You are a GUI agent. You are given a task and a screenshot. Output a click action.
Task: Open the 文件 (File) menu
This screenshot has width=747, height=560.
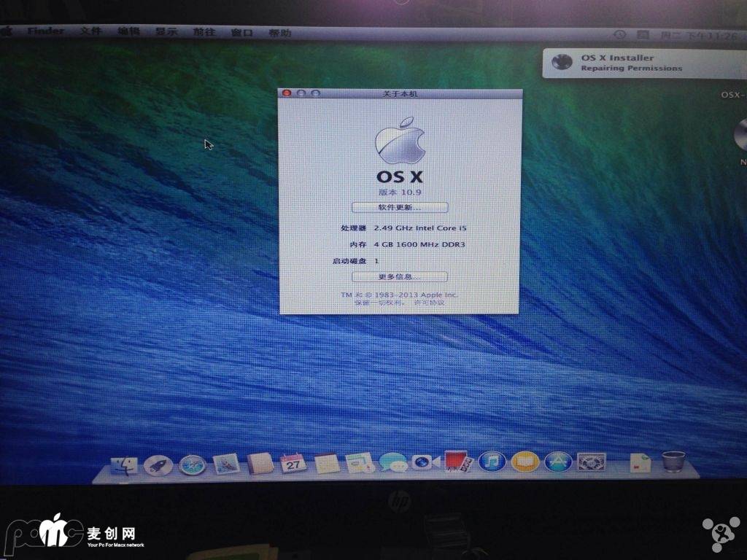90,31
